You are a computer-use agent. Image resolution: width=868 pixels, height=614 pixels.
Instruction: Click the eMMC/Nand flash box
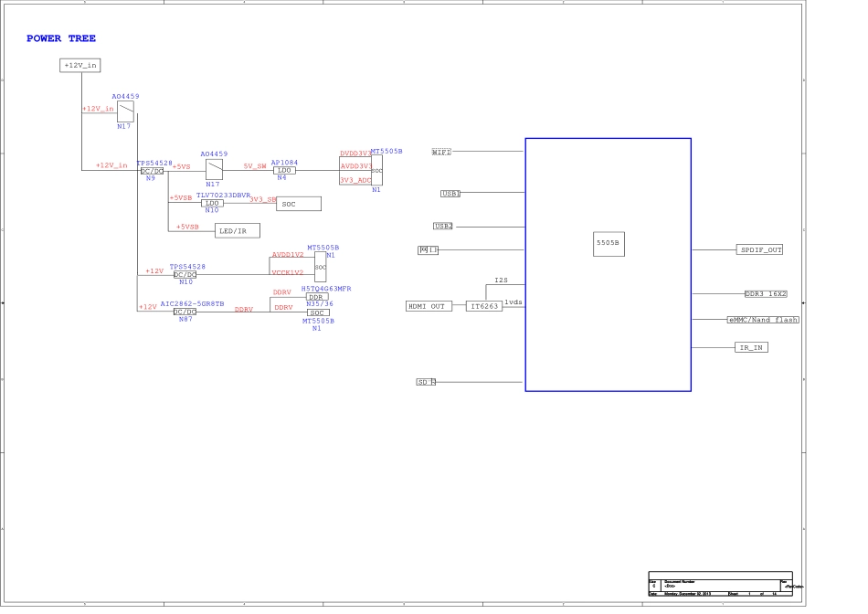pyautogui.click(x=762, y=320)
